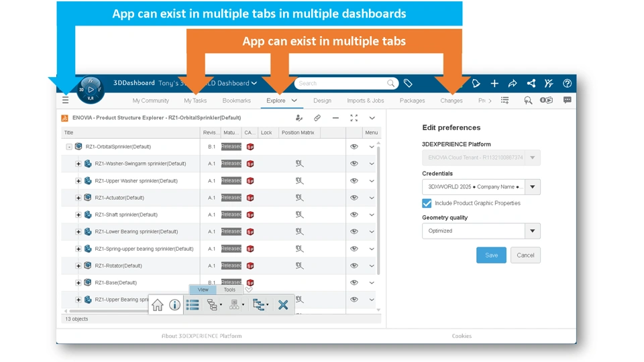This screenshot has height=362, width=644.
Task: Click position matrix icon for RZ1-Actuator row
Action: point(299,198)
